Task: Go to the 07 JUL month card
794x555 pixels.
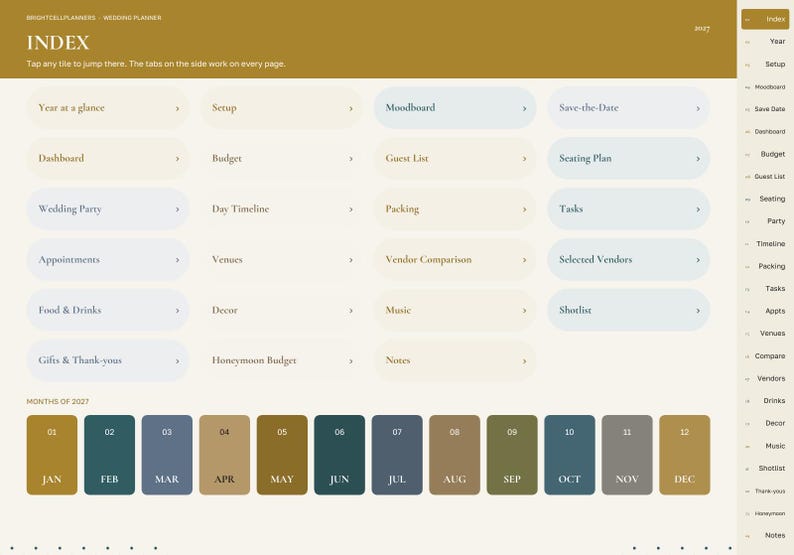Action: (x=397, y=455)
